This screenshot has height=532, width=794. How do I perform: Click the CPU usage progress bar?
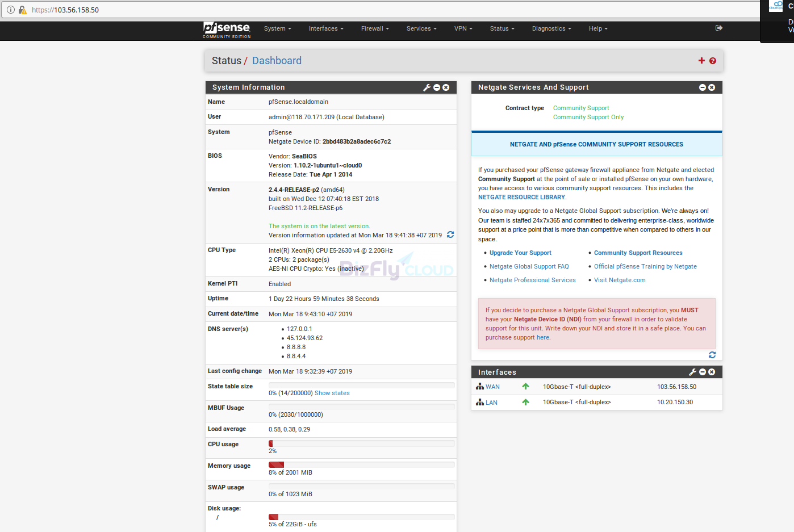click(x=362, y=443)
